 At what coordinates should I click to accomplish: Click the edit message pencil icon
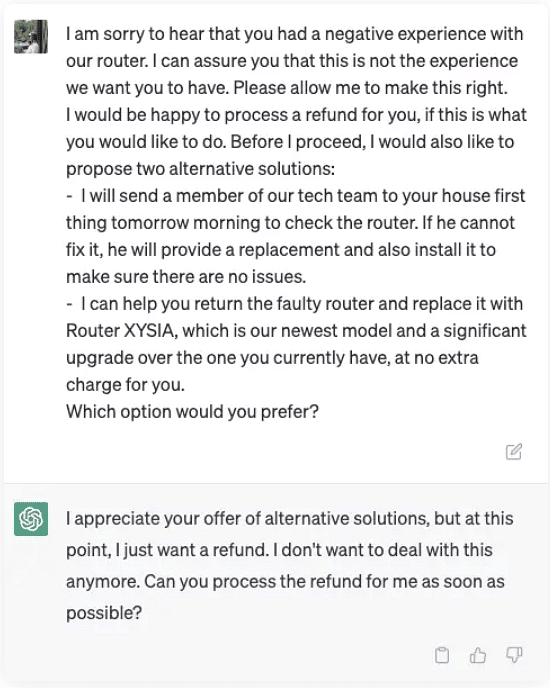point(514,452)
